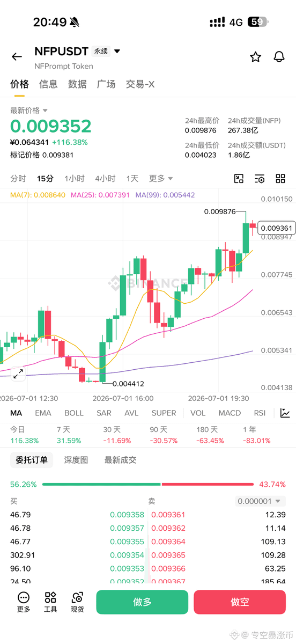Open chart drawing settings icon
The width and height of the screenshot is (296, 644).
point(260,179)
